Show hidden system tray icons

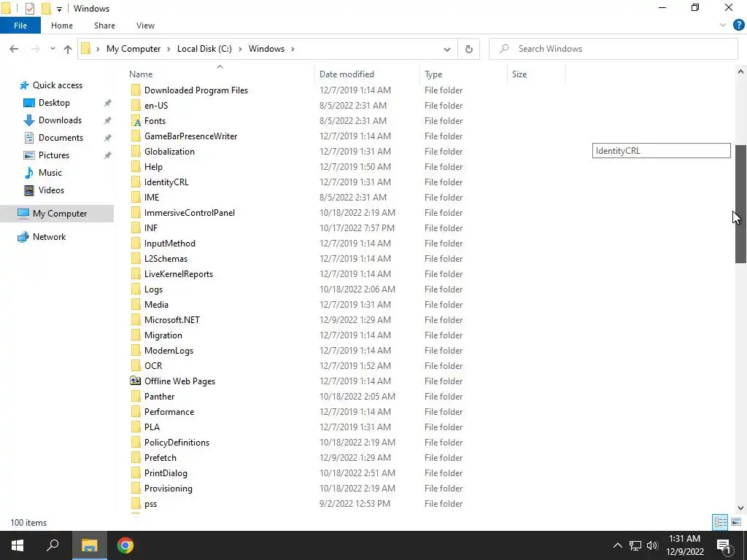point(617,545)
